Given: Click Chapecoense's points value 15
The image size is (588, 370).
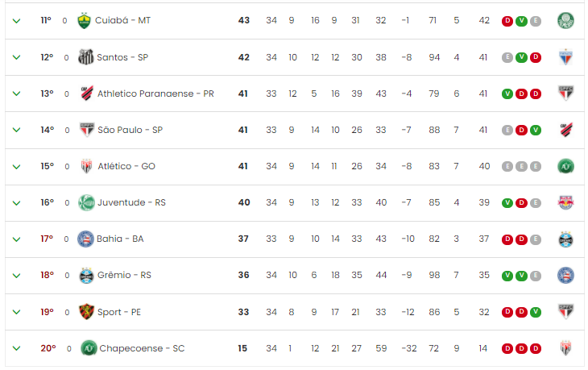Looking at the screenshot, I should [x=242, y=348].
